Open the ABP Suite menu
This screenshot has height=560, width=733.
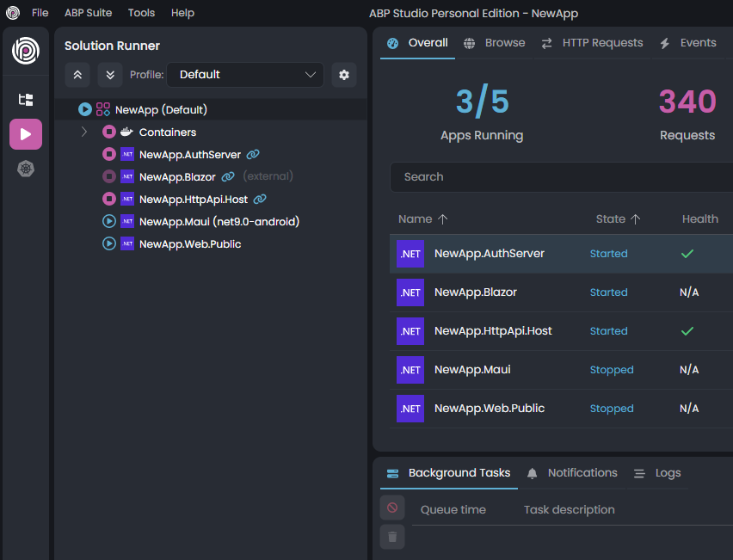click(x=88, y=13)
